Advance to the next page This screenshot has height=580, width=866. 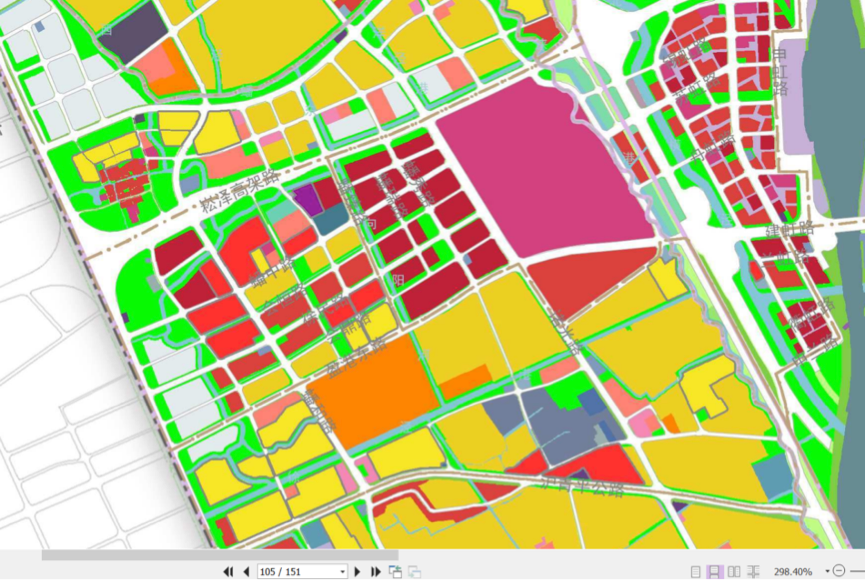coord(358,571)
